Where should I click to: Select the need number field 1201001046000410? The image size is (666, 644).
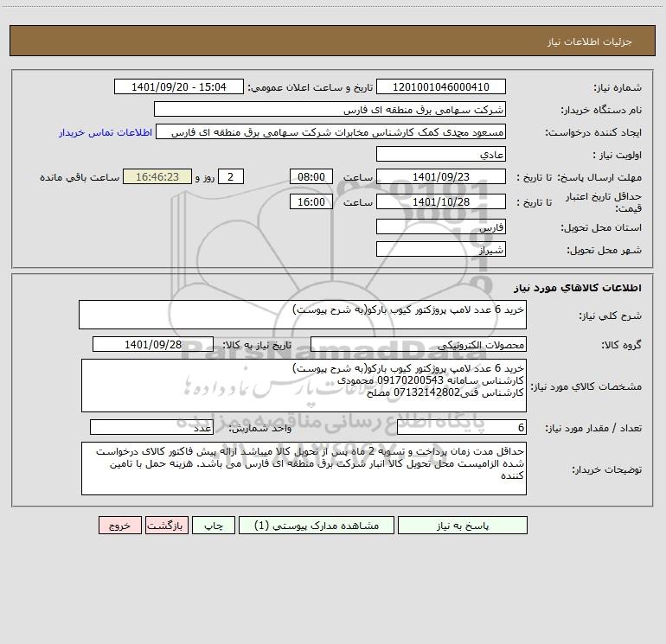point(441,86)
